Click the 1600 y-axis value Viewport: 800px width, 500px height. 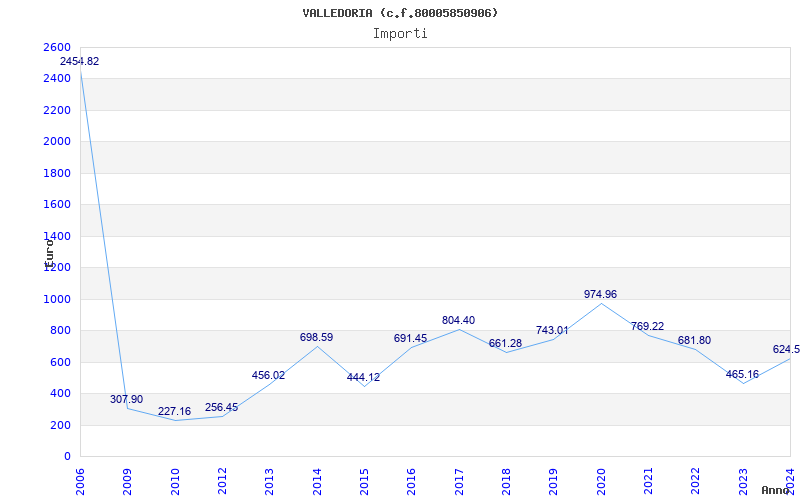click(57, 205)
